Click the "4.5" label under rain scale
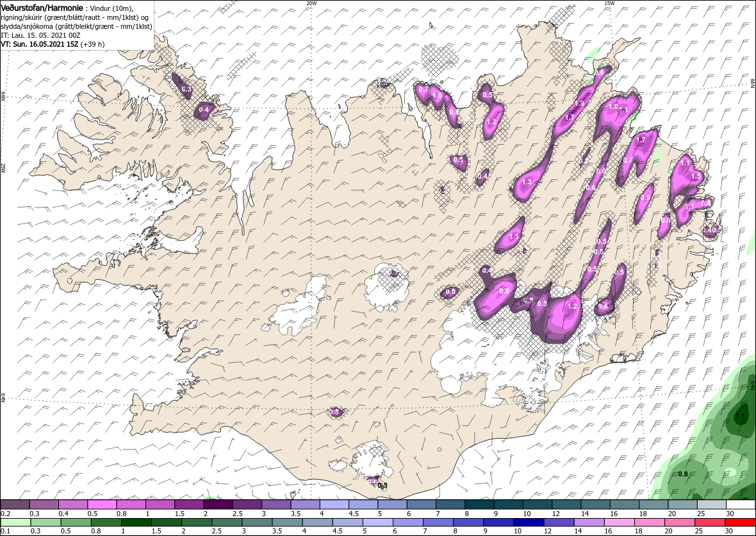 338,532
